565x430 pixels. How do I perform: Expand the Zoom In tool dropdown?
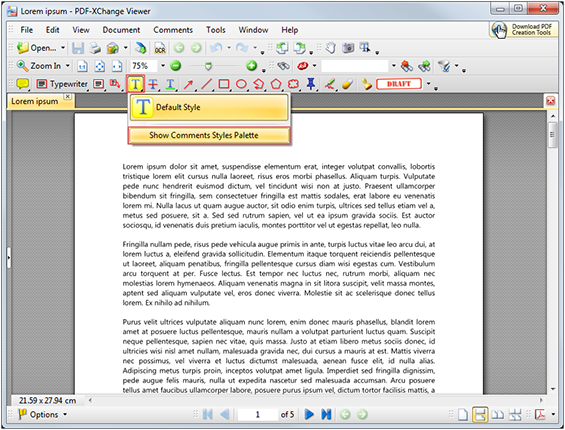pos(67,66)
